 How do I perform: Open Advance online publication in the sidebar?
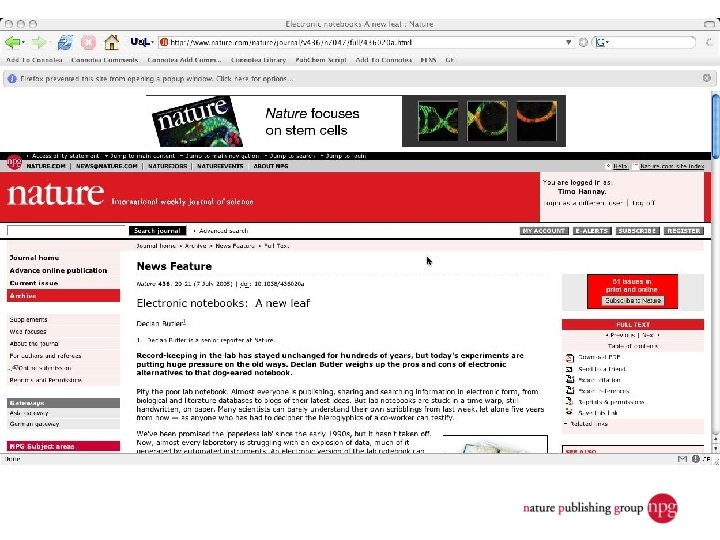58,271
